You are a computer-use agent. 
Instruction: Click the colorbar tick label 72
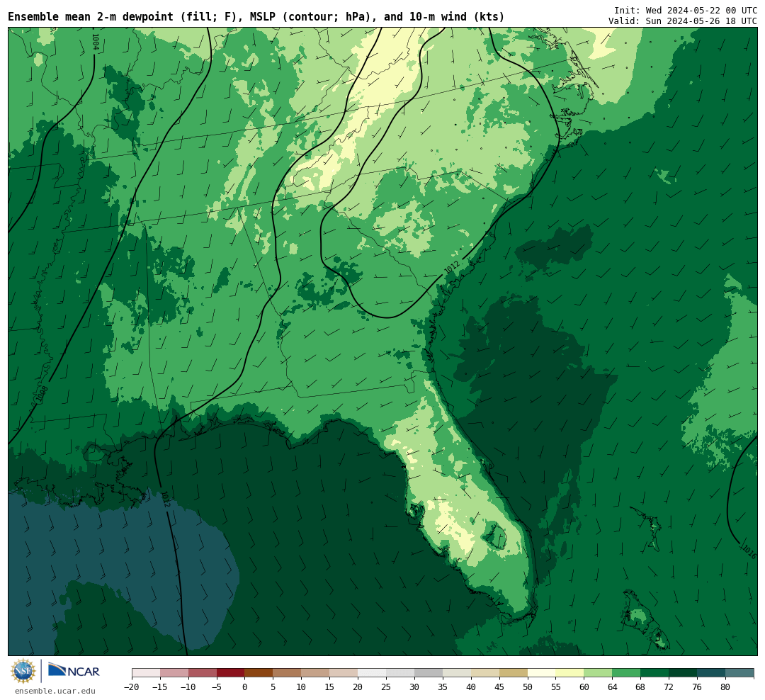669,687
